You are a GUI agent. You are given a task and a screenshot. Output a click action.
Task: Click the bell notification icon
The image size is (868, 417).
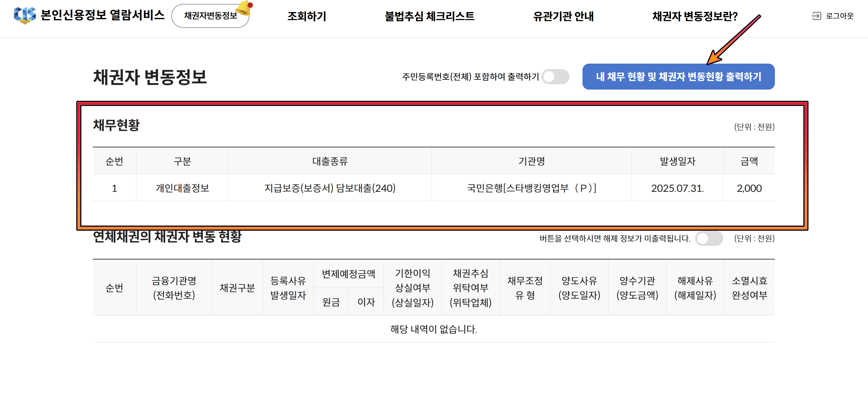point(245,8)
